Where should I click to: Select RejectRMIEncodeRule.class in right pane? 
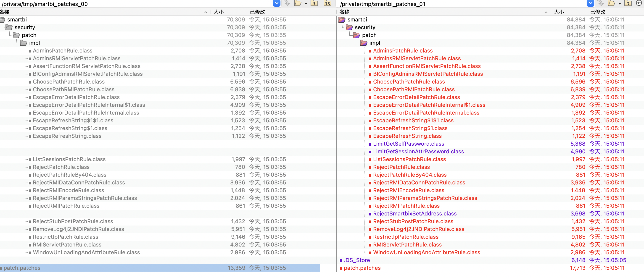pos(409,190)
